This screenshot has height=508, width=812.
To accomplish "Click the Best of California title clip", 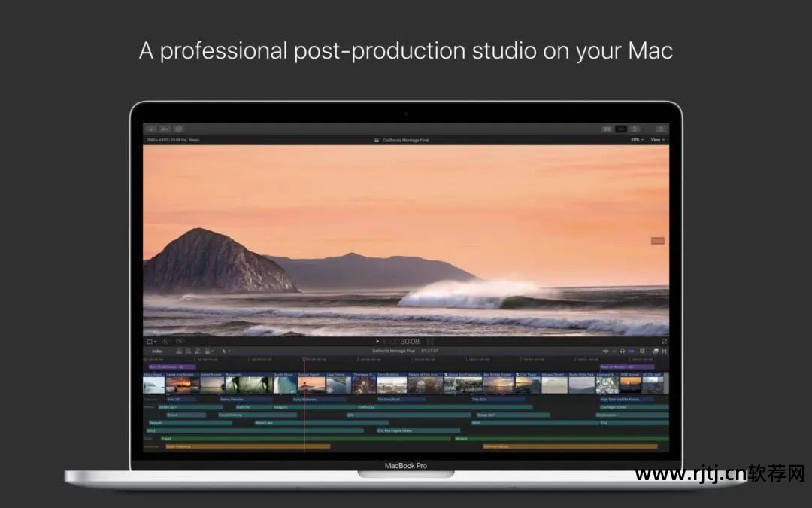I will 171,367.
